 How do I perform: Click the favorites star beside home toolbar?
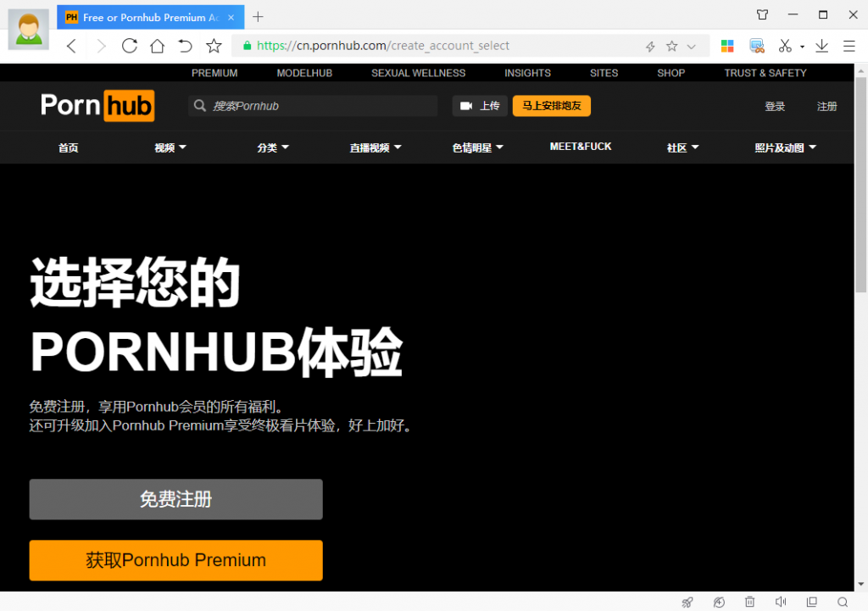(x=214, y=46)
